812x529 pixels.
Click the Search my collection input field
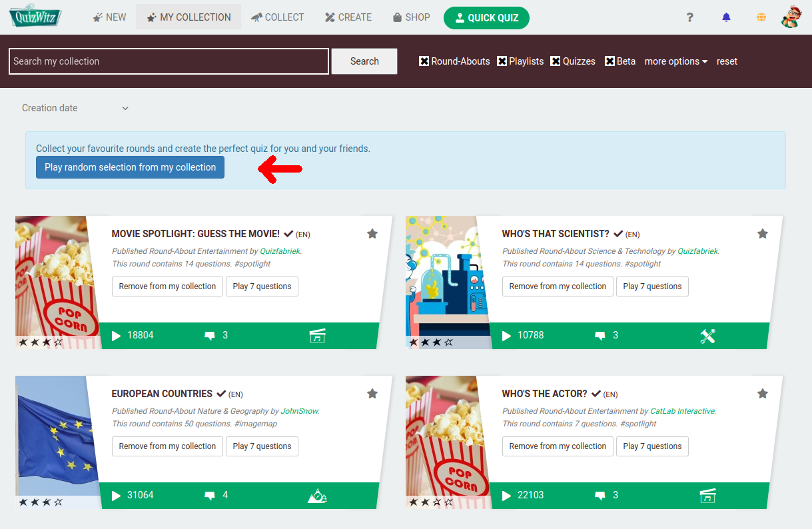pyautogui.click(x=169, y=61)
